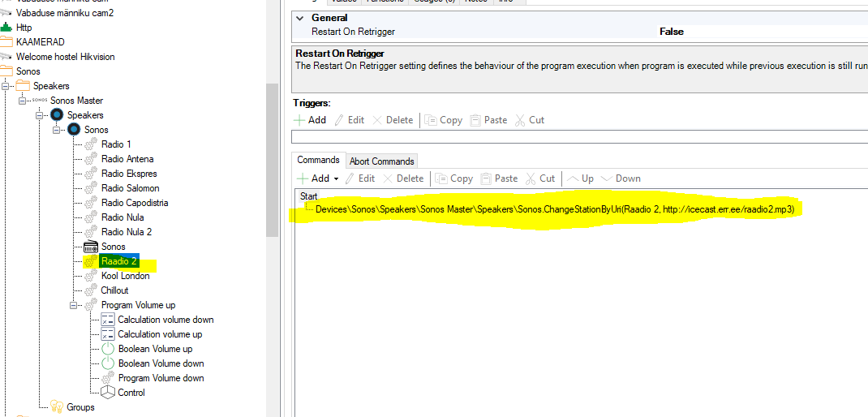Click the Http device icon
Viewport: 868px width, 417px height.
(x=6, y=28)
